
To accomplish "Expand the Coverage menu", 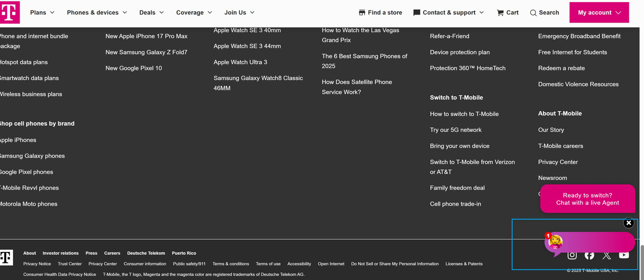I will (194, 13).
